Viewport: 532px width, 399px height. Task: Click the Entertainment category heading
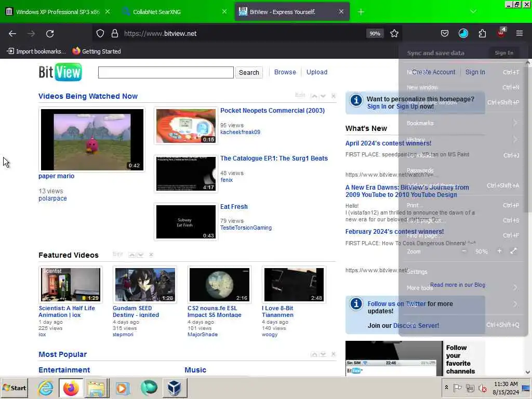click(x=64, y=370)
